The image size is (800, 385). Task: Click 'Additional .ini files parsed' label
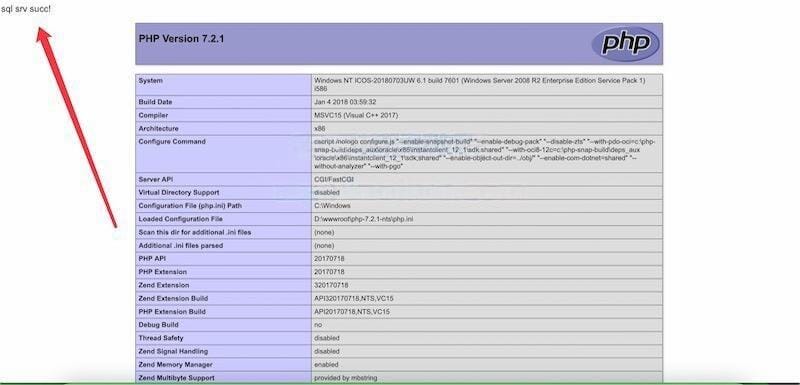click(x=181, y=245)
